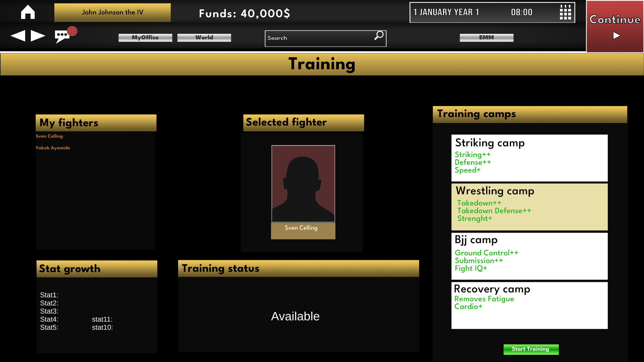Click the green Start Training button
The width and height of the screenshot is (644, 362).
531,349
